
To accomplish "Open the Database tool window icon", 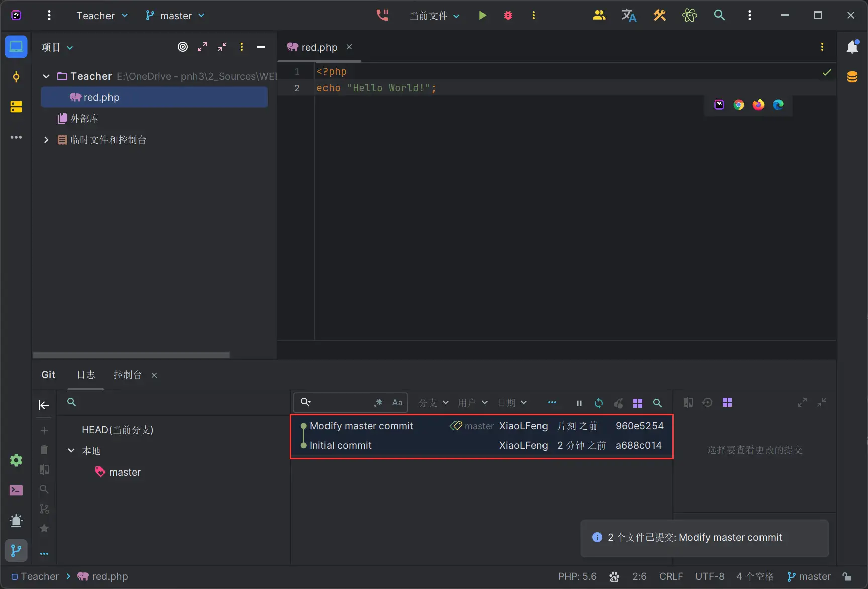I will 852,77.
